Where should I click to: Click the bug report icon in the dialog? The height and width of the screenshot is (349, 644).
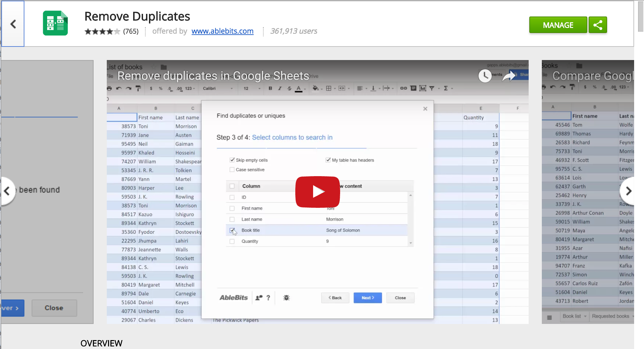pos(286,298)
